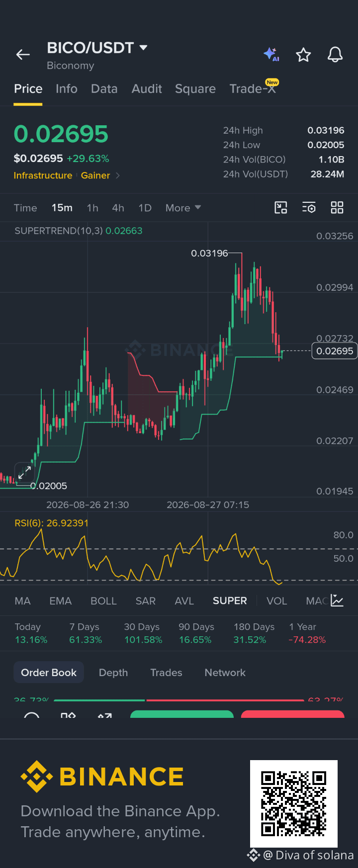The image size is (358, 868).
Task: Toggle the SAR indicator
Action: [146, 601]
